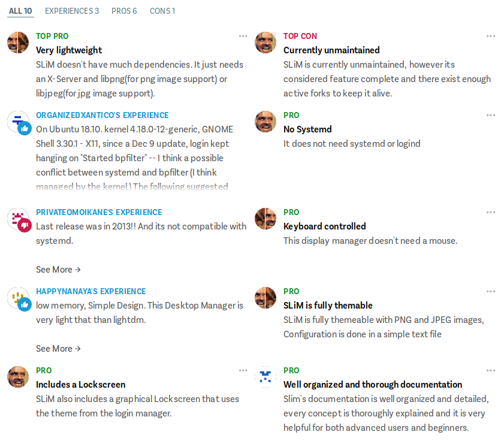
Task: Click HappyNanaya's thumbs-up avatar icon
Action: pyautogui.click(x=19, y=298)
